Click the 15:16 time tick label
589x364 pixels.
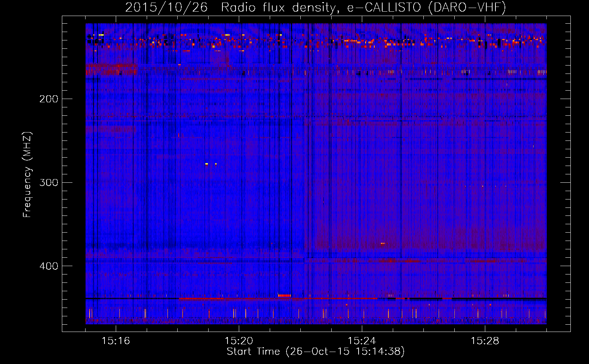click(x=116, y=341)
